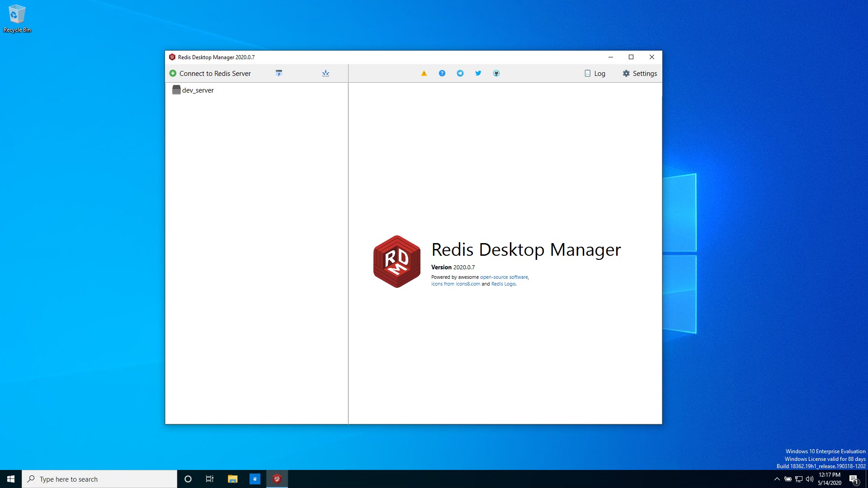
Task: Click the Redis Logo link
Action: tap(503, 284)
